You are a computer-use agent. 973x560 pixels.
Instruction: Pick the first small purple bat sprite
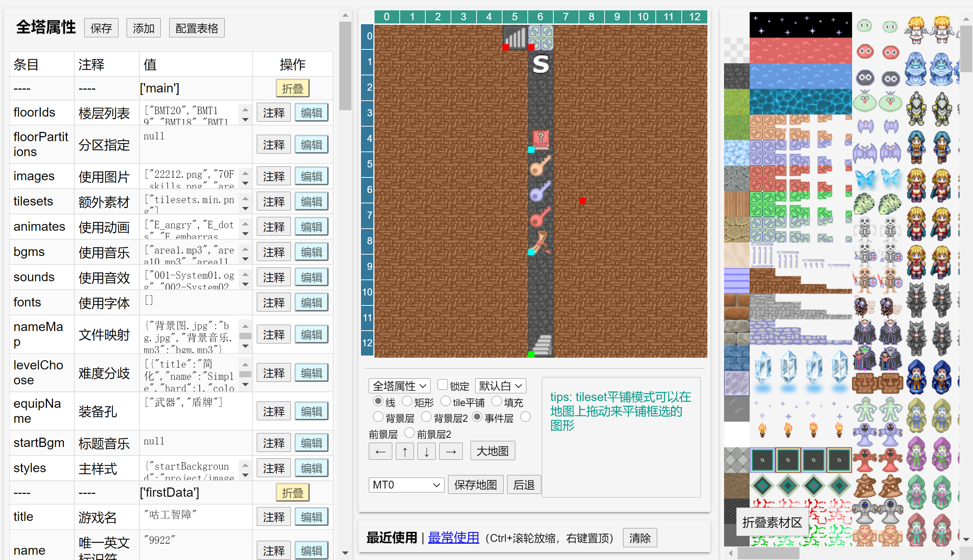pos(865,126)
